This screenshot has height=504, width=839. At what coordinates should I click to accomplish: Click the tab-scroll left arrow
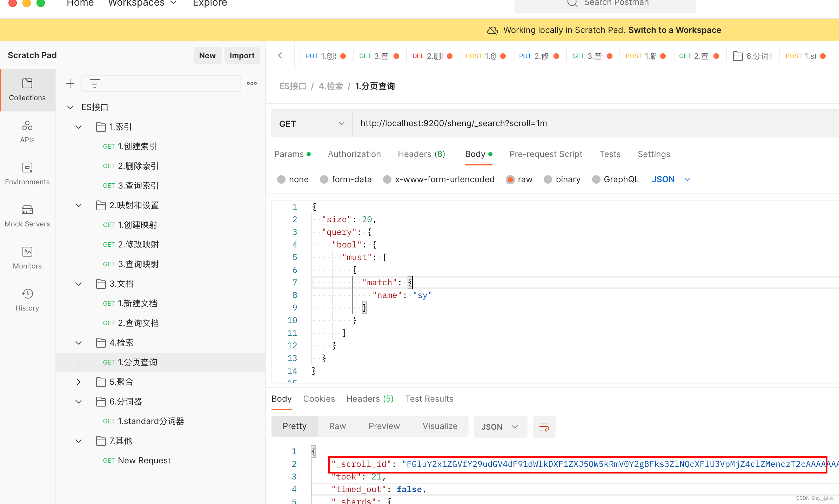click(x=280, y=55)
